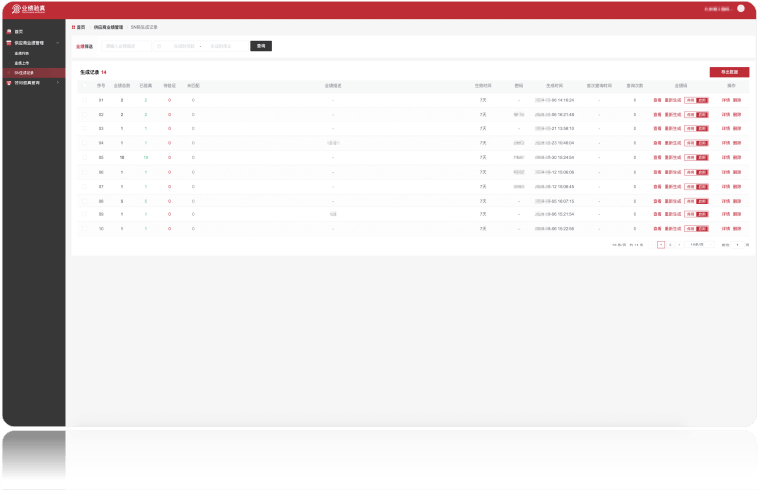The height and width of the screenshot is (490, 761).
Task: Open the user avatar in the top bar
Action: click(x=741, y=8)
